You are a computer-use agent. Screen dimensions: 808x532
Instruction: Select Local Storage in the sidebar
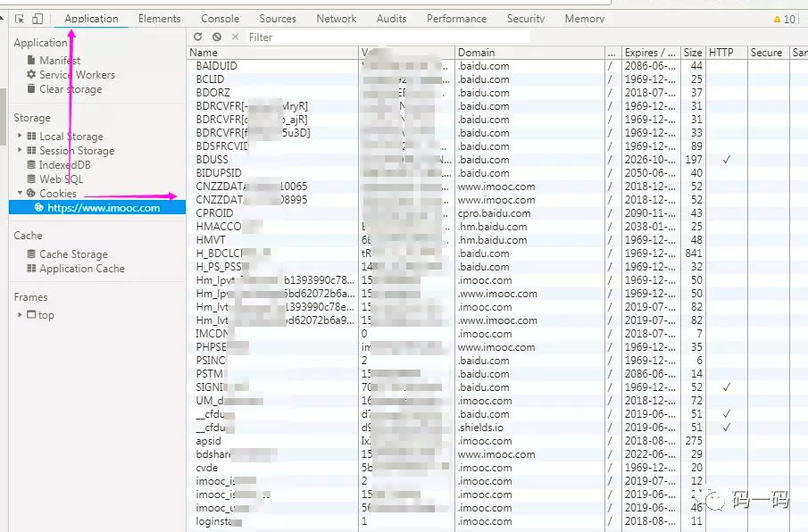[71, 137]
